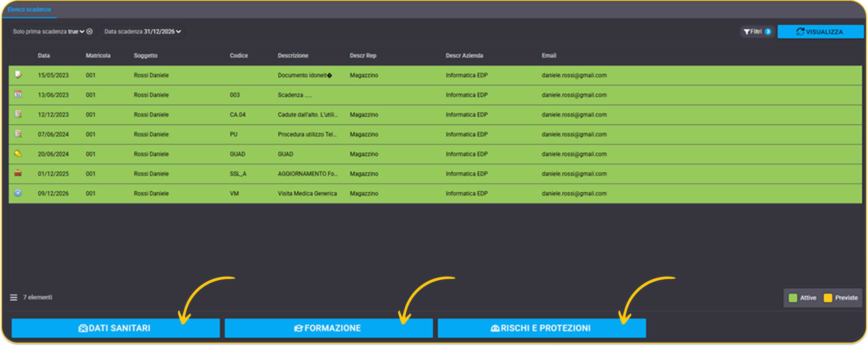Image resolution: width=868 pixels, height=346 pixels.
Task: Click Magazzino in the GUAD row
Action: (x=364, y=154)
